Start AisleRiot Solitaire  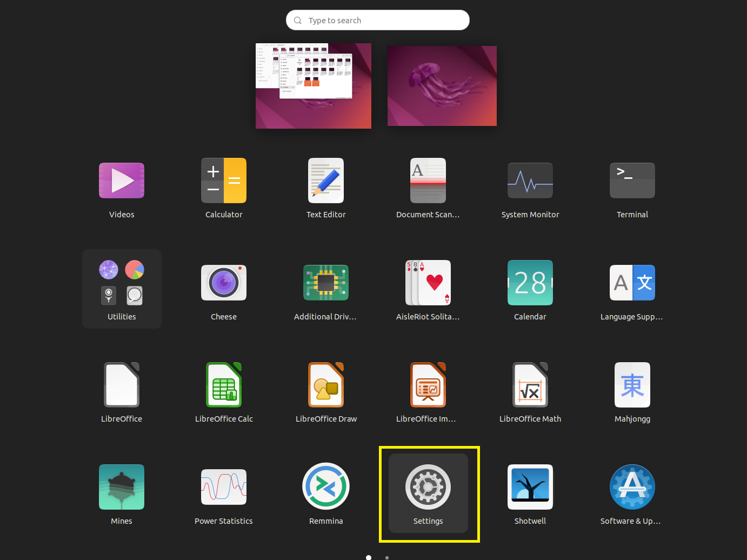pyautogui.click(x=428, y=283)
